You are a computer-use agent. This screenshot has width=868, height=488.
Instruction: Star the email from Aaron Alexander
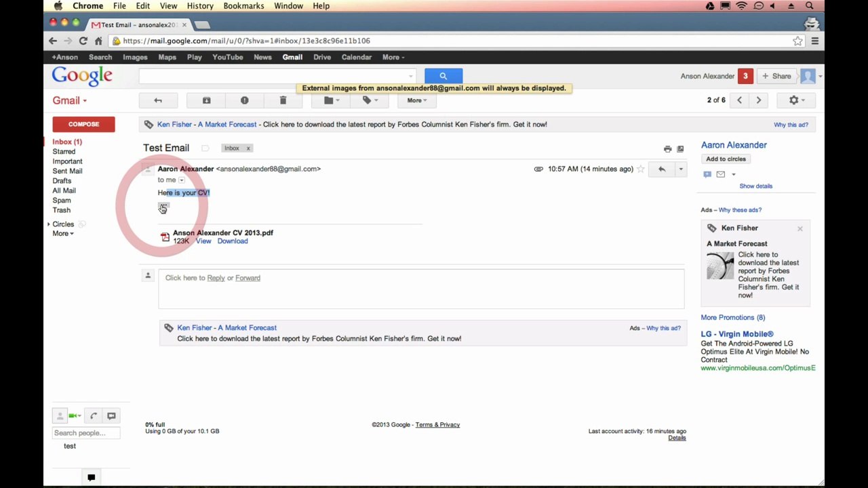click(x=640, y=169)
